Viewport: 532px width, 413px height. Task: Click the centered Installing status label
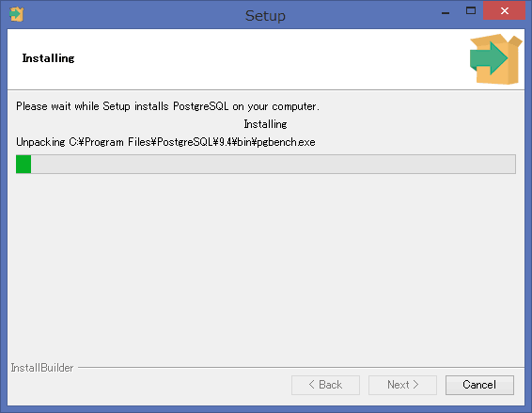265,124
